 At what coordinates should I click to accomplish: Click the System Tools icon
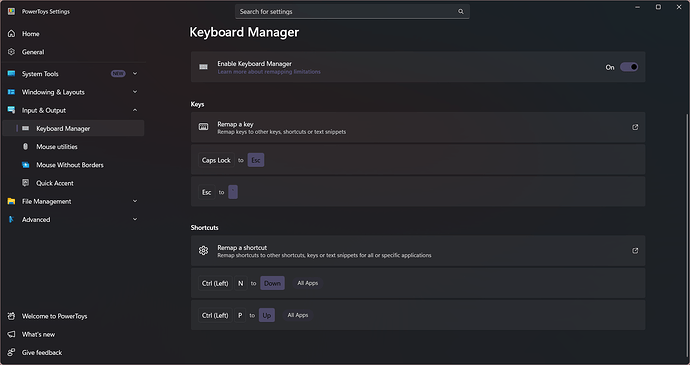coord(11,74)
